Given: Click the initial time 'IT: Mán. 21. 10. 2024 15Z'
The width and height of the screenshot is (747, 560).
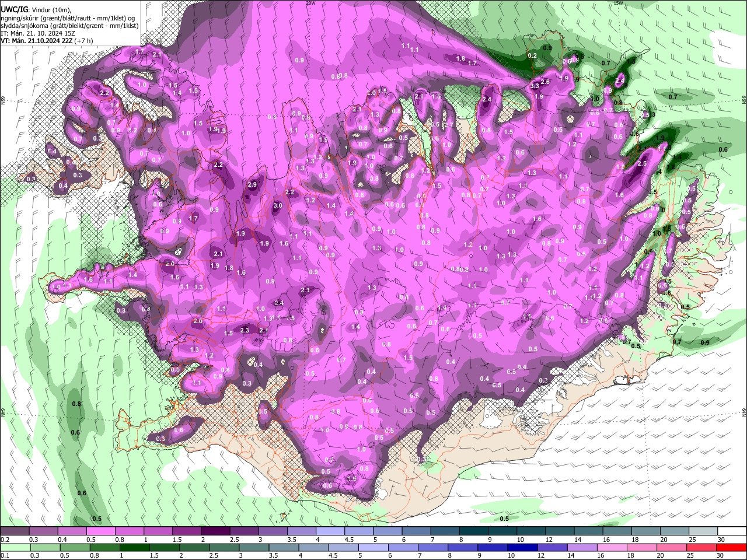Looking at the screenshot, I should [x=37, y=33].
